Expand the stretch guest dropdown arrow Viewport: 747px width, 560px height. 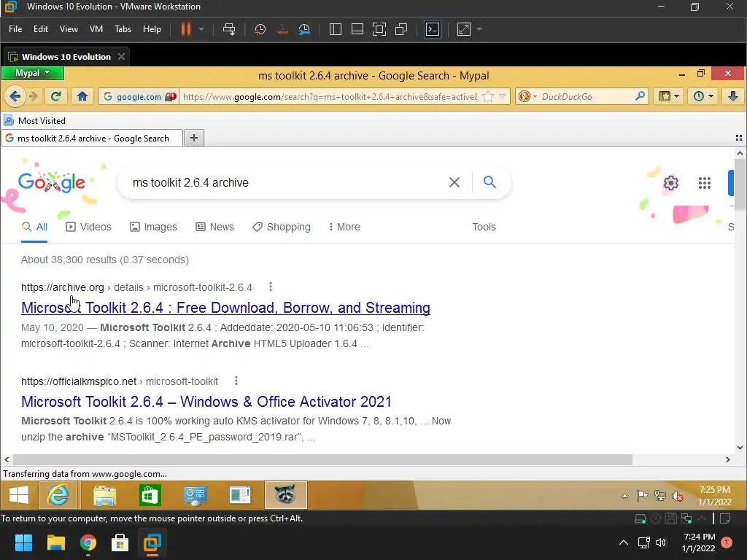pos(479,29)
